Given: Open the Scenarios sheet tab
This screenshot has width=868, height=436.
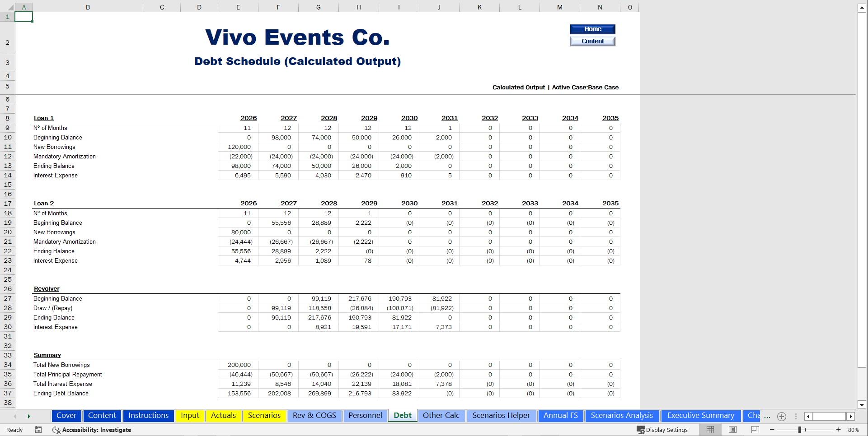Looking at the screenshot, I should (264, 415).
